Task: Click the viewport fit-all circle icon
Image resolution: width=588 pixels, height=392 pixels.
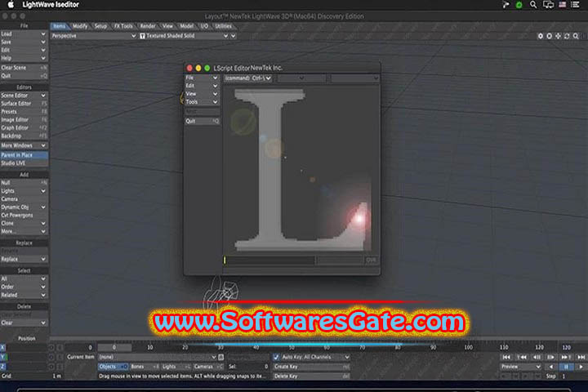Action: [549, 36]
